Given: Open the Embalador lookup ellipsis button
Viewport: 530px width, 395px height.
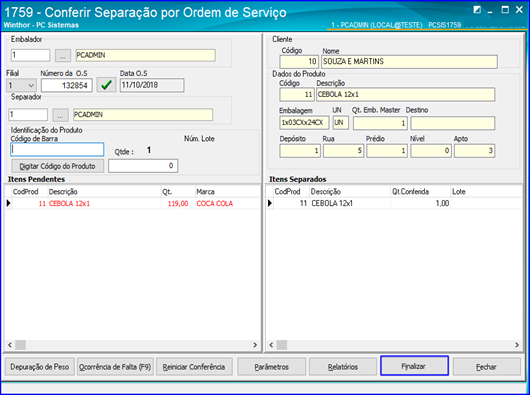Looking at the screenshot, I should [x=63, y=56].
